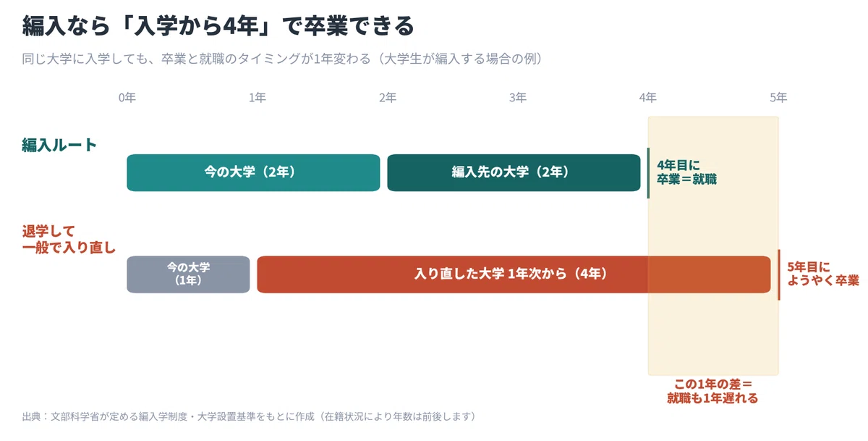
Task: Click the 出典 source note at the bottom
Action: pos(249,416)
